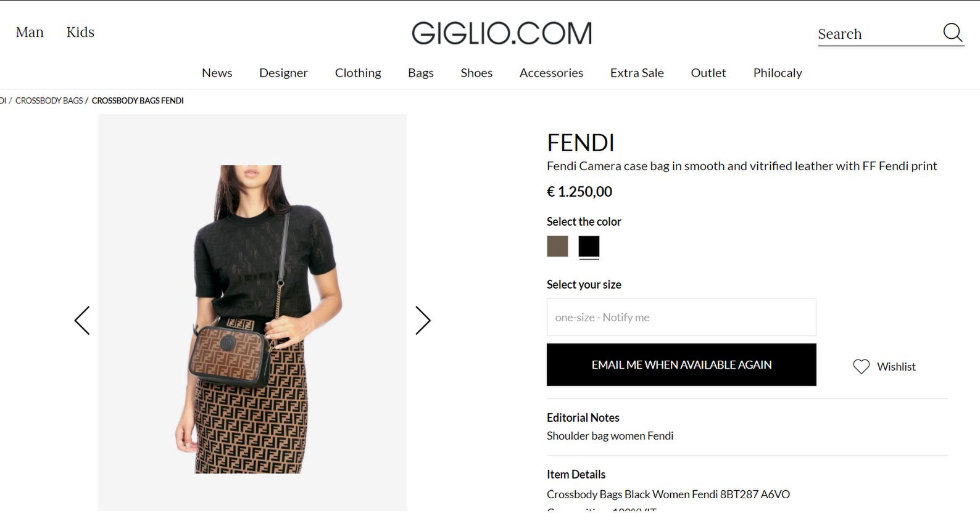Image resolution: width=980 pixels, height=513 pixels.
Task: Open the one-size Notify me size dropdown
Action: 681,318
